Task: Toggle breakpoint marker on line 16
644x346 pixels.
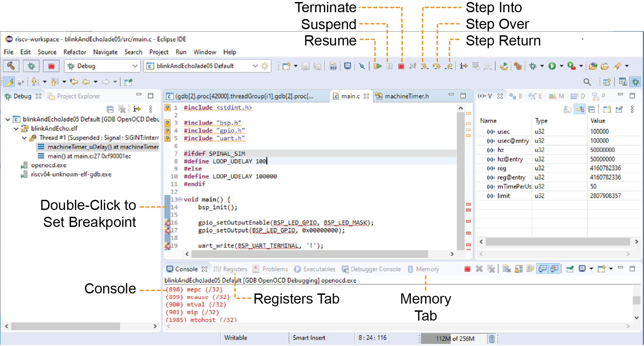Action: pos(167,223)
